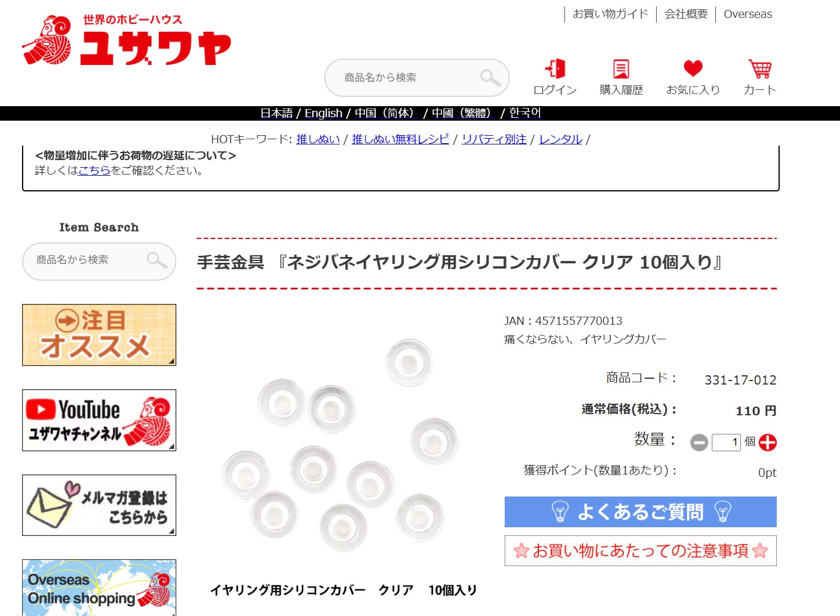Click the magnifier in the Item Search box
Screen dimensions: 840x616
[x=157, y=260]
